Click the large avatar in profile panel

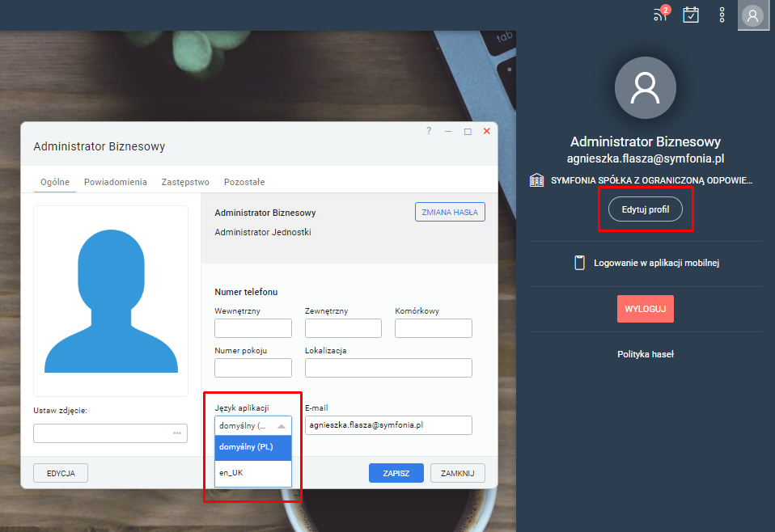[645, 88]
